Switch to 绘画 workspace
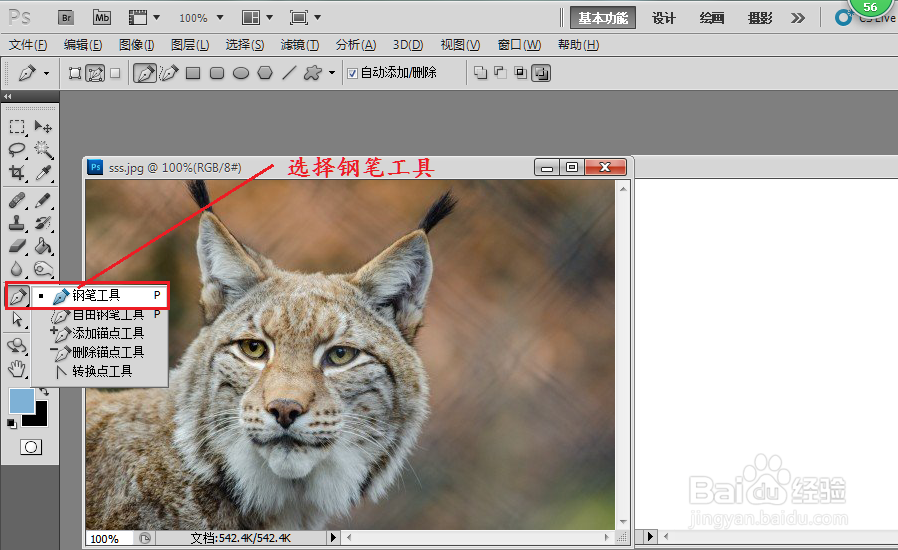Image resolution: width=898 pixels, height=550 pixels. coord(712,18)
